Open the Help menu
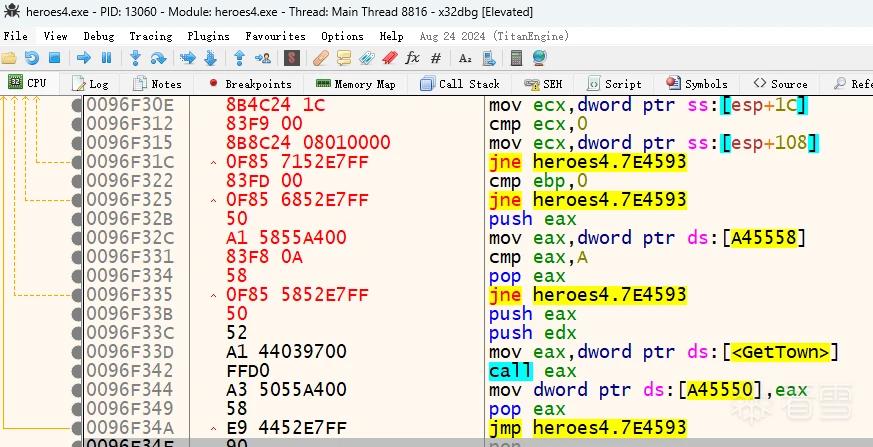This screenshot has width=873, height=447. [391, 36]
